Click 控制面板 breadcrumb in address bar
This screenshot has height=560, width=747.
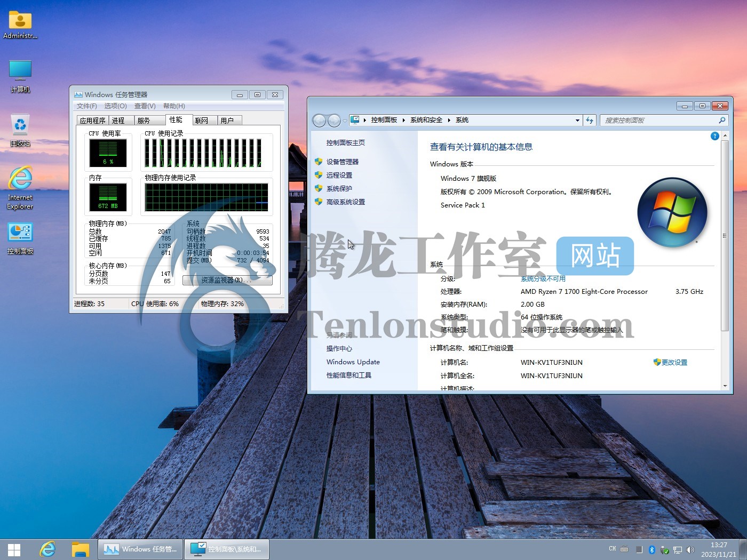coord(384,120)
